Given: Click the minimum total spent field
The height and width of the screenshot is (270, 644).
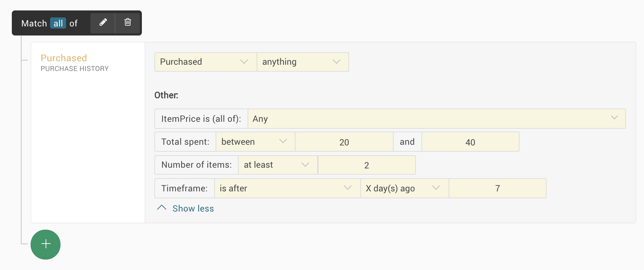Looking at the screenshot, I should tap(344, 142).
